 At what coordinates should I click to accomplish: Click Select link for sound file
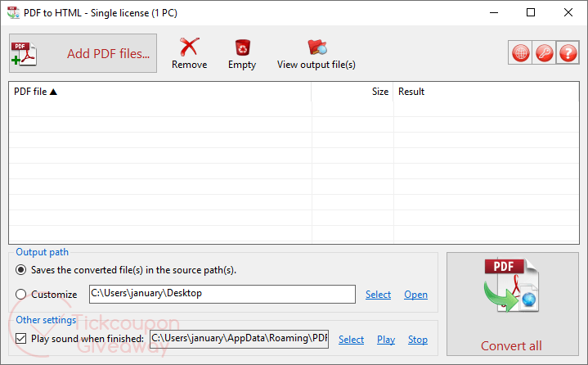[x=351, y=340]
